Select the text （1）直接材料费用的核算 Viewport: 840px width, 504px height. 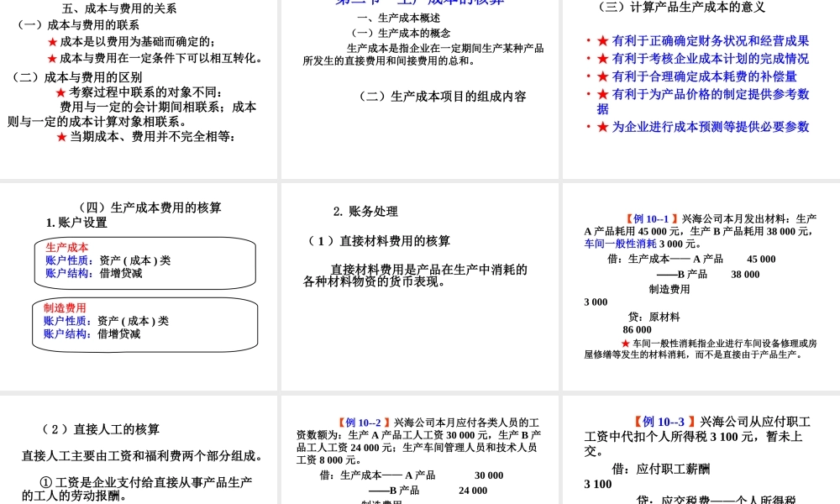[376, 241]
